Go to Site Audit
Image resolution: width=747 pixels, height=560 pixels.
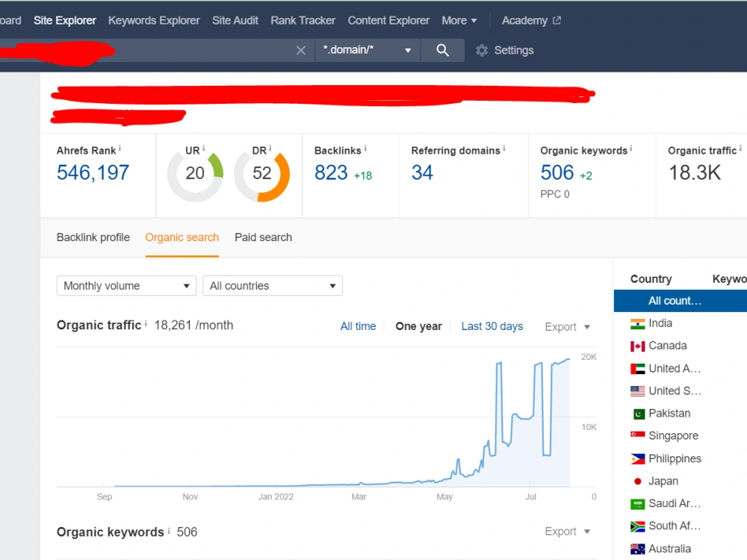coord(235,20)
